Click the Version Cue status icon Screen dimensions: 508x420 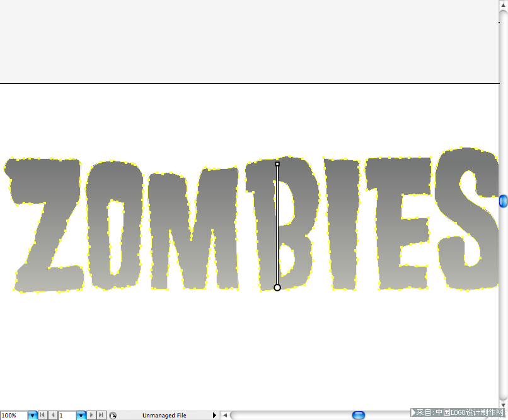coord(113,416)
